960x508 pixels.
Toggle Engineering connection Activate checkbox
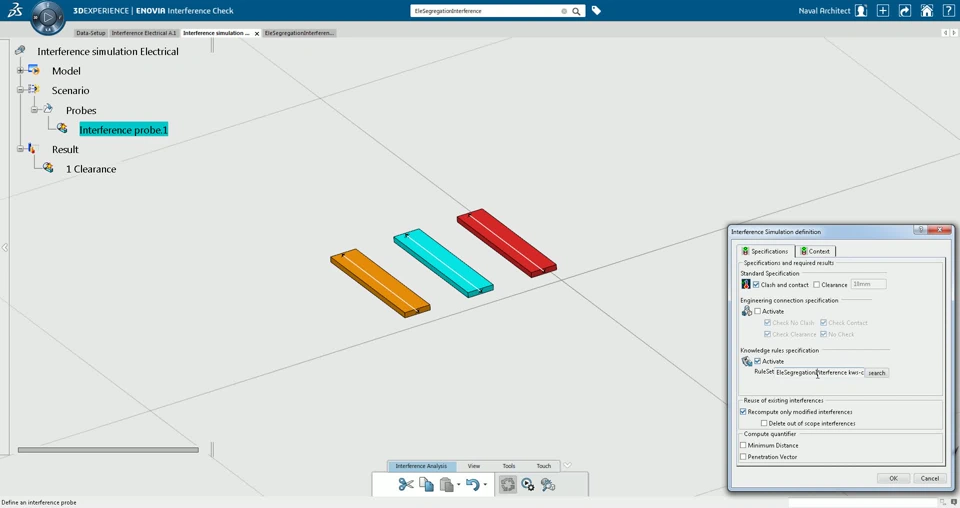point(757,311)
